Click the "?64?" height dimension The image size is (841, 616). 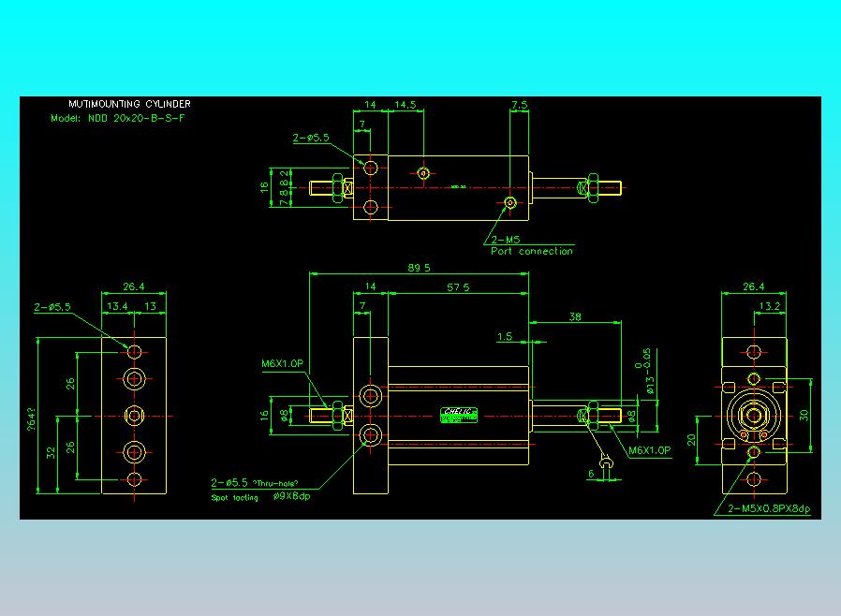(x=31, y=418)
